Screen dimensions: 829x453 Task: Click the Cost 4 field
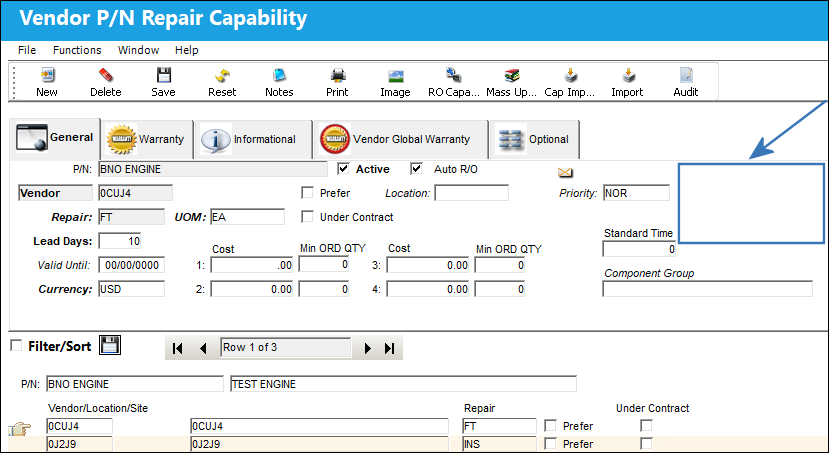[x=428, y=289]
